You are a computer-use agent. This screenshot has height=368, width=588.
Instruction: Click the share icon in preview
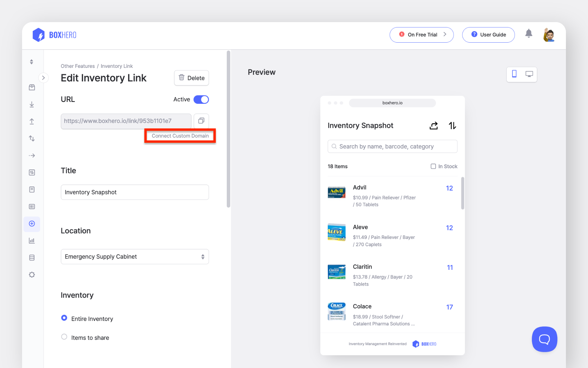point(434,126)
